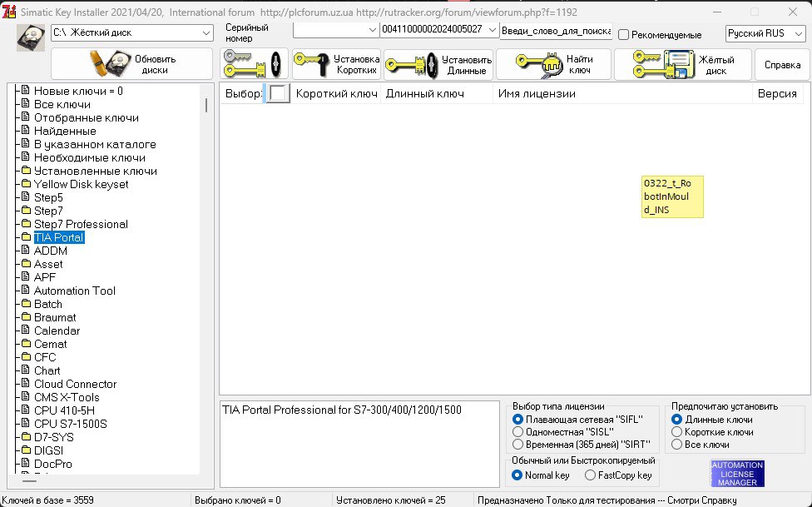Select Отобранные ключи tree item
812x507 pixels.
click(x=86, y=117)
